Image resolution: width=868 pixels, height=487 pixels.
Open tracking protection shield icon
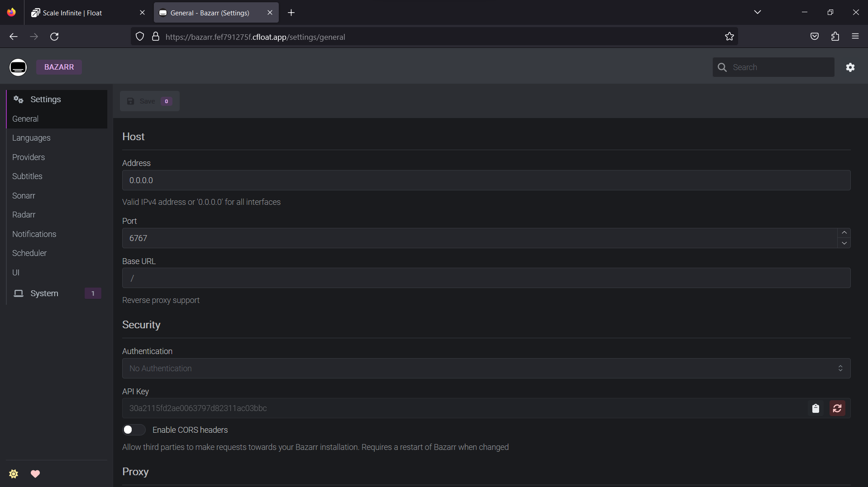[140, 37]
